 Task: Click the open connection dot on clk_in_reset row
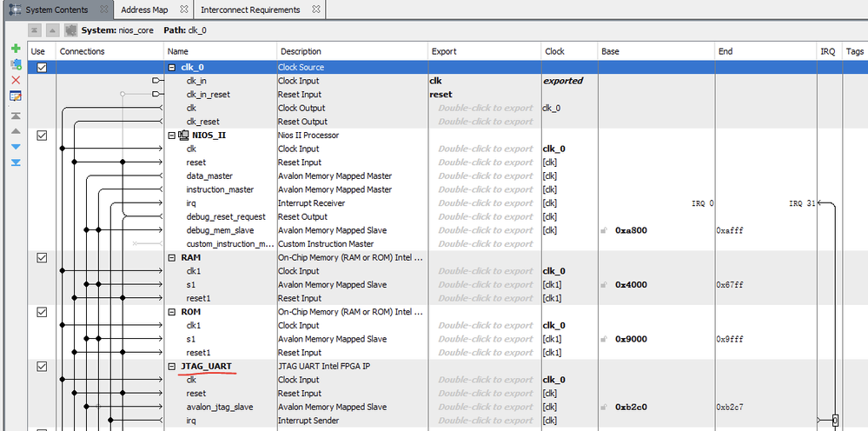123,95
